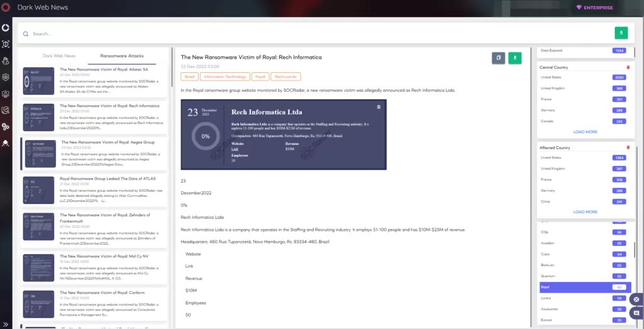Open the floating chat message button

[x=636, y=313]
